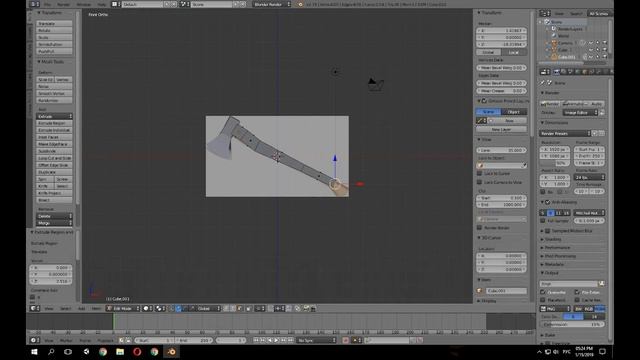Screen dimensions: 640x360
Task: Adjust the PNG Compression slider
Action: click(573, 324)
